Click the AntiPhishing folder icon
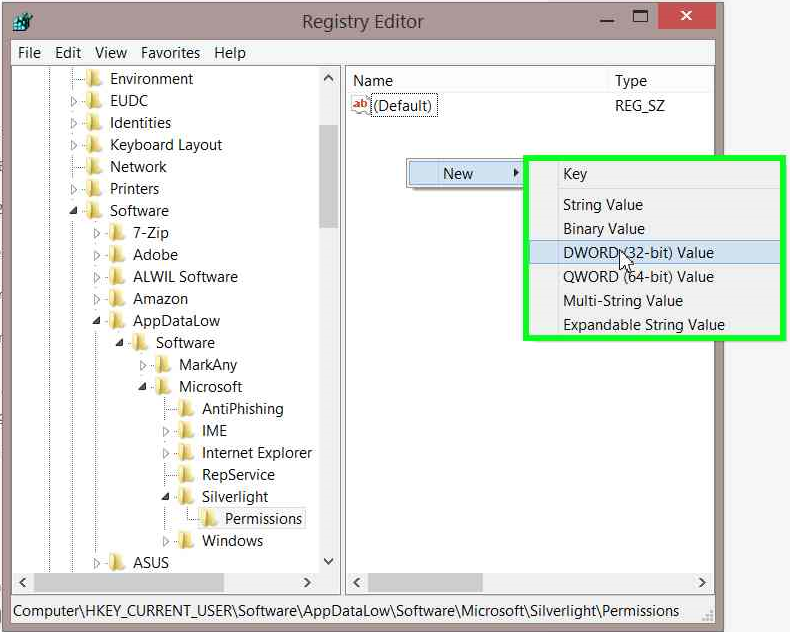Viewport: 790px width, 632px height. point(186,409)
